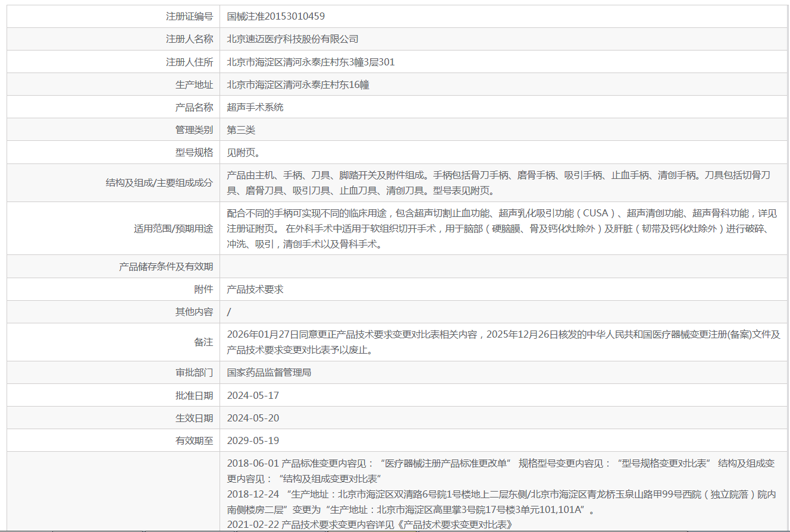The height and width of the screenshot is (532, 790).
Task: Click the 其他内容 label
Action: pos(194,311)
